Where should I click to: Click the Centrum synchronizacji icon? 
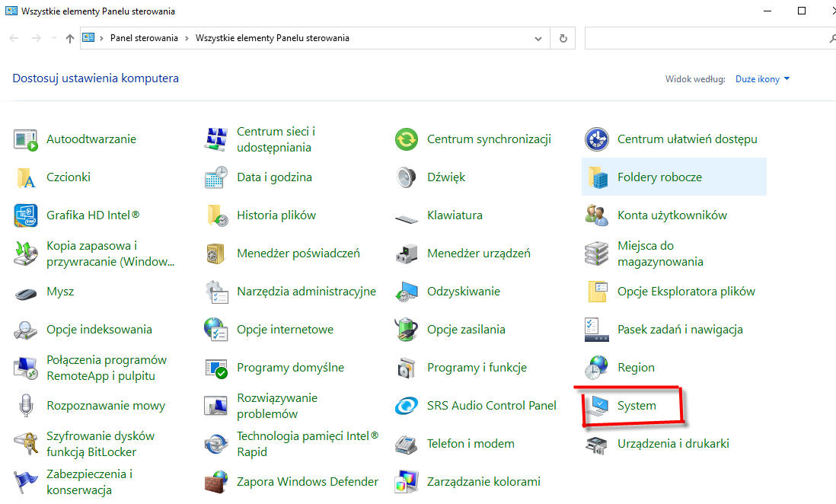click(x=407, y=139)
